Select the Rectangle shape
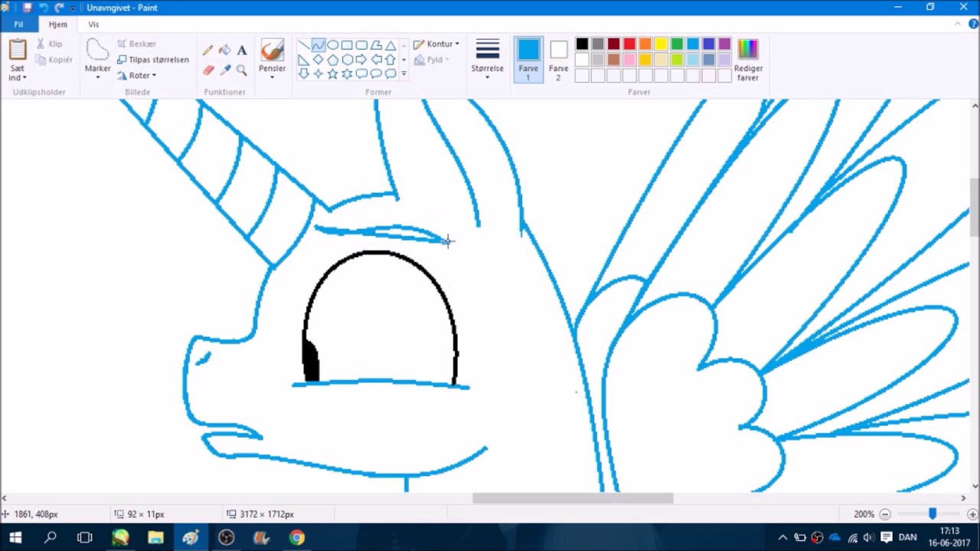980x551 pixels. (347, 45)
